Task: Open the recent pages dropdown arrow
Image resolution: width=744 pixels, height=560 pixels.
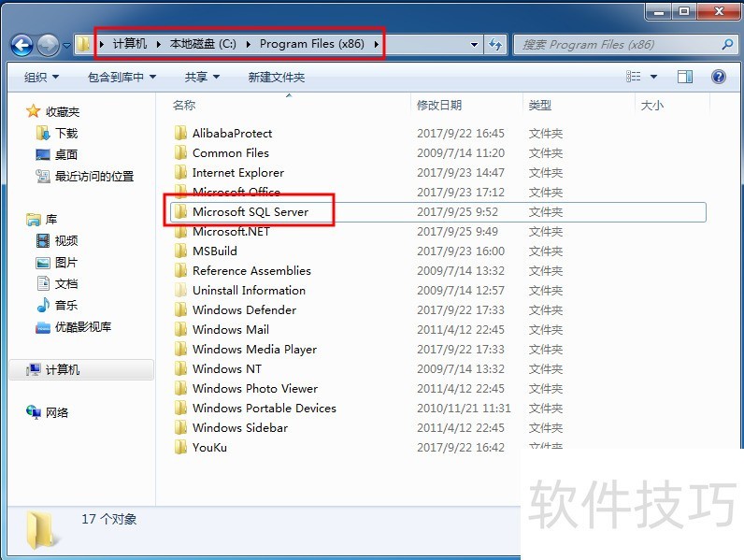Action: 66,46
